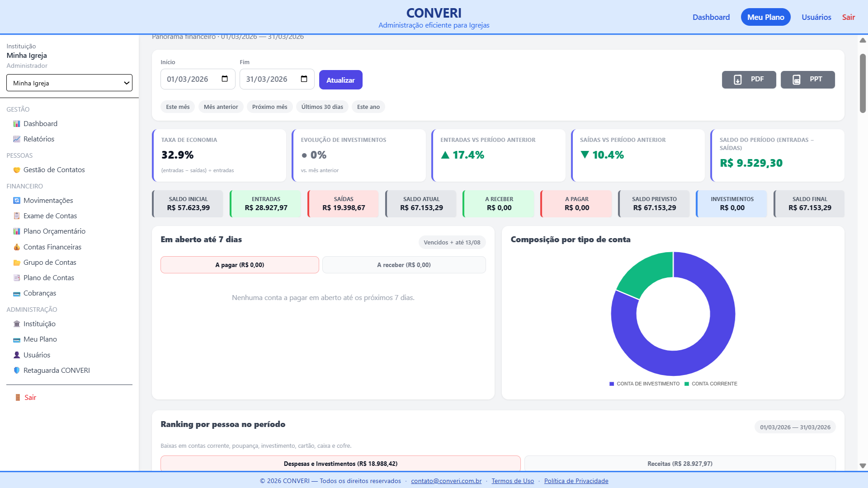This screenshot has width=868, height=488.
Task: Apply the Mês anterior quick filter
Action: click(221, 107)
